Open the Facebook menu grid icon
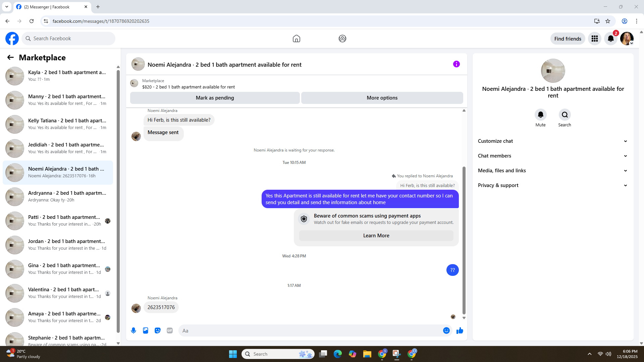Viewport: 644px width, 362px height. pos(595,39)
